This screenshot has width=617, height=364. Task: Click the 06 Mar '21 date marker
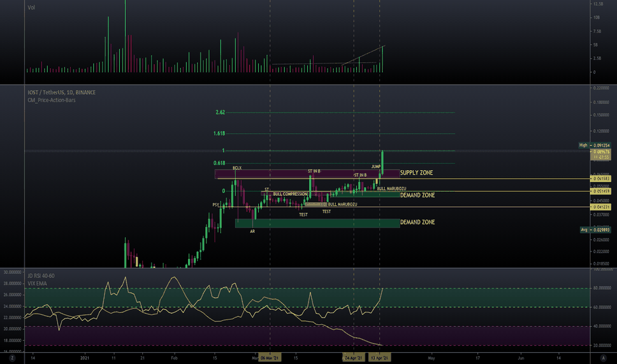[269, 358]
